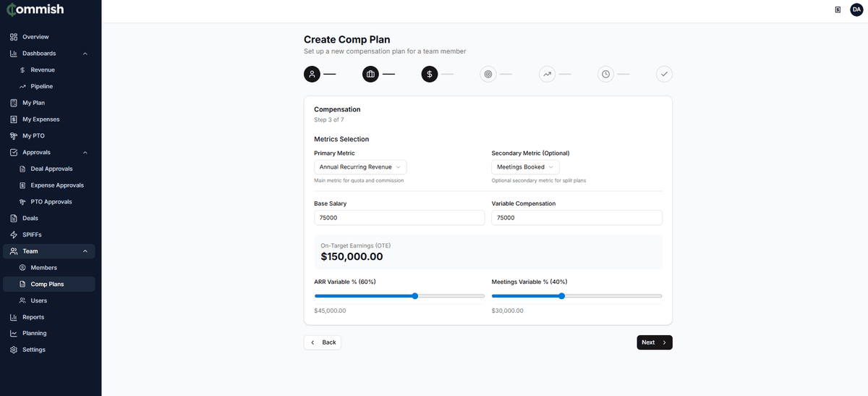868x396 pixels.
Task: Click the Team people icon
Action: pos(14,251)
